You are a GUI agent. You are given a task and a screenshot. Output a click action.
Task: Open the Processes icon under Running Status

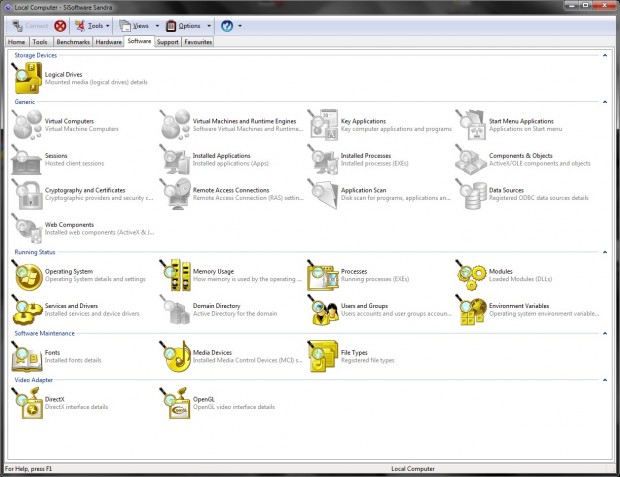pyautogui.click(x=323, y=275)
